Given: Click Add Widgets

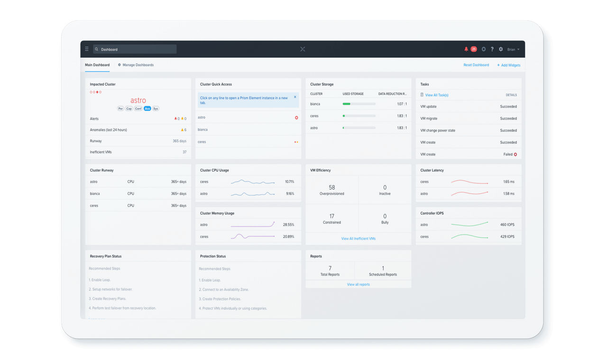Looking at the screenshot, I should click(x=508, y=65).
